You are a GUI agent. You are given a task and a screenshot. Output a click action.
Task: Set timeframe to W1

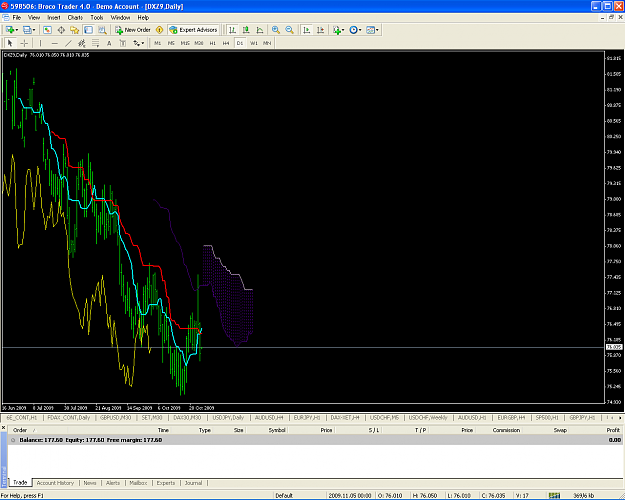254,43
